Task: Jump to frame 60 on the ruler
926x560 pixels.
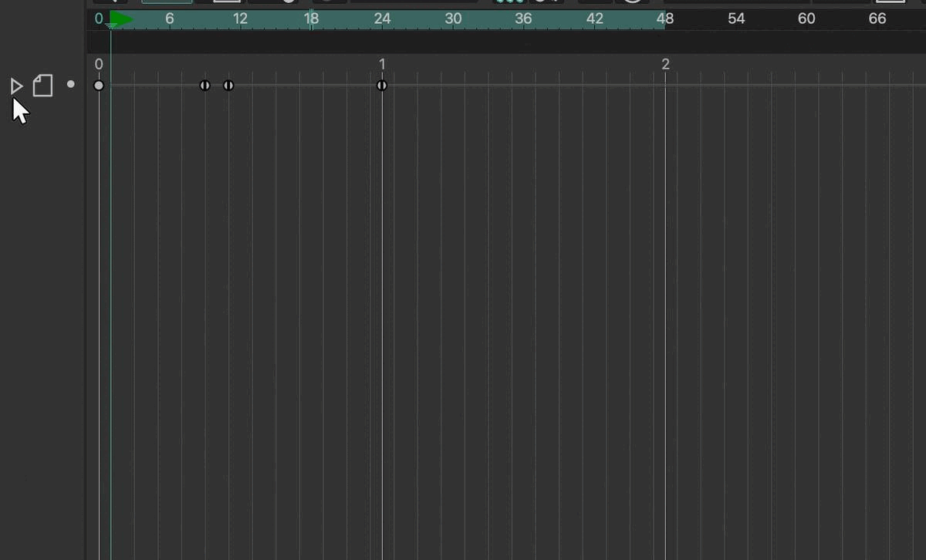Action: tap(806, 19)
